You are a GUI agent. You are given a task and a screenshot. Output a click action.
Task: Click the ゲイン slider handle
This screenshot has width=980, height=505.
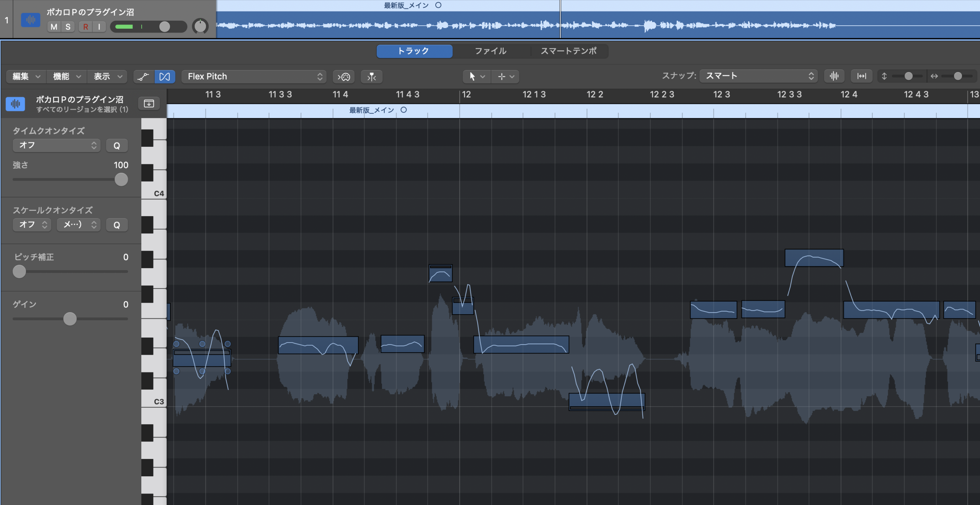coord(70,319)
